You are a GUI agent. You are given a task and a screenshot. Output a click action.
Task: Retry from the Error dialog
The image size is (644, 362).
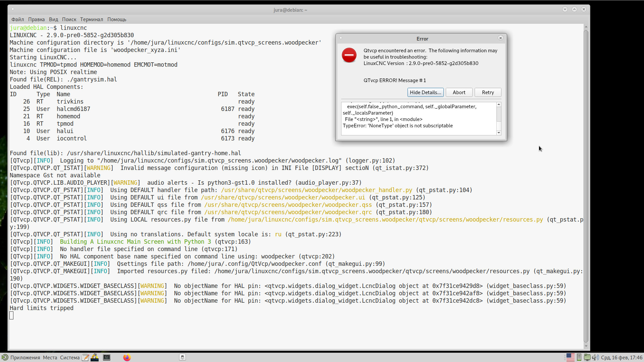(488, 93)
